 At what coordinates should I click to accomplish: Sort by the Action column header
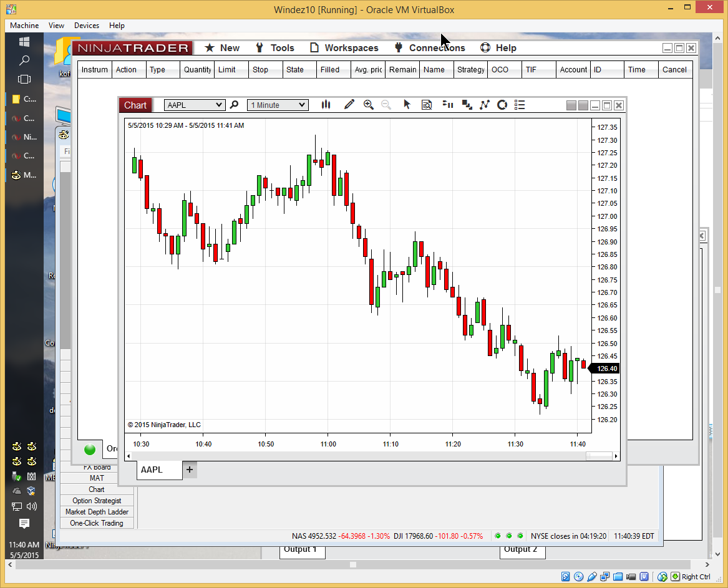129,70
